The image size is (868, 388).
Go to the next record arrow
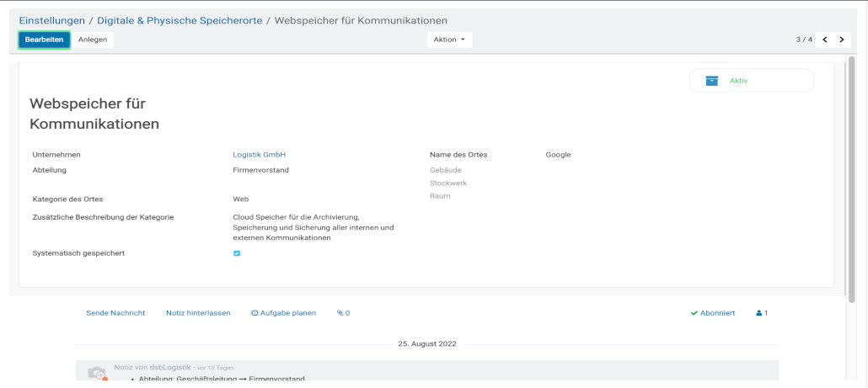(x=841, y=40)
